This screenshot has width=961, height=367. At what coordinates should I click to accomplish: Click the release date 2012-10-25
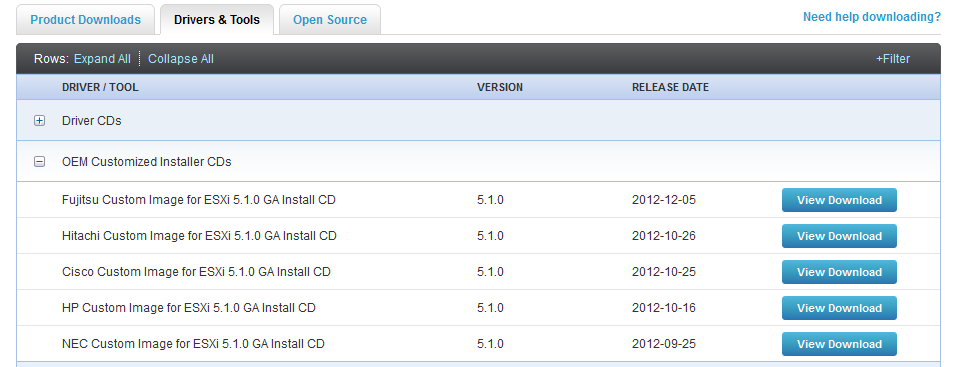click(664, 271)
